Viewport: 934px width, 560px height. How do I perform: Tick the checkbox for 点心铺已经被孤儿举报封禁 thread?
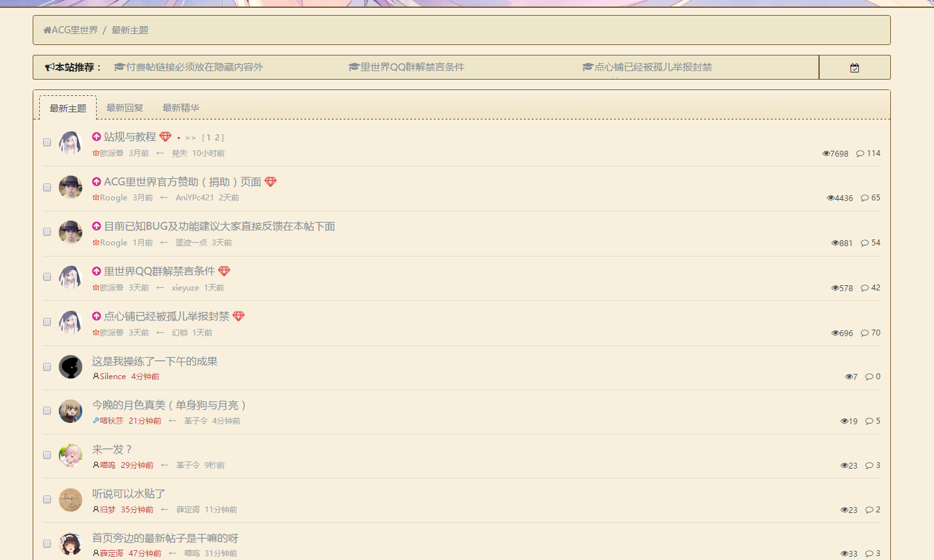(47, 322)
